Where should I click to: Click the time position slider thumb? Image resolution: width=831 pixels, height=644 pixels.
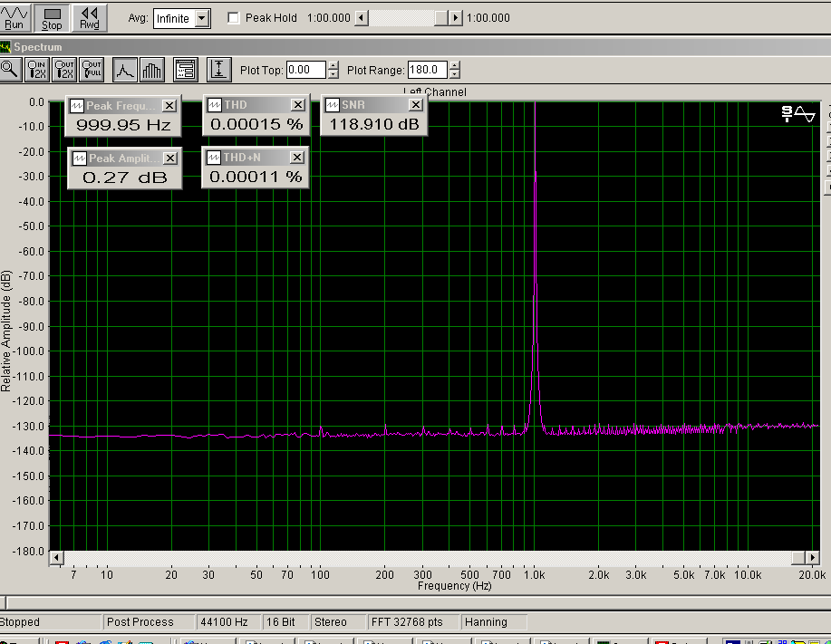[440, 18]
